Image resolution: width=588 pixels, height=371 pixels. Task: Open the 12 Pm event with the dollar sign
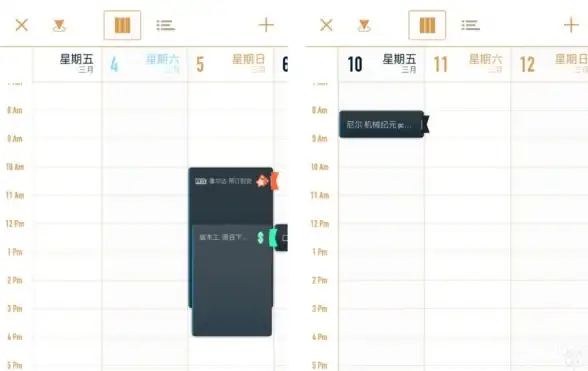[232, 280]
